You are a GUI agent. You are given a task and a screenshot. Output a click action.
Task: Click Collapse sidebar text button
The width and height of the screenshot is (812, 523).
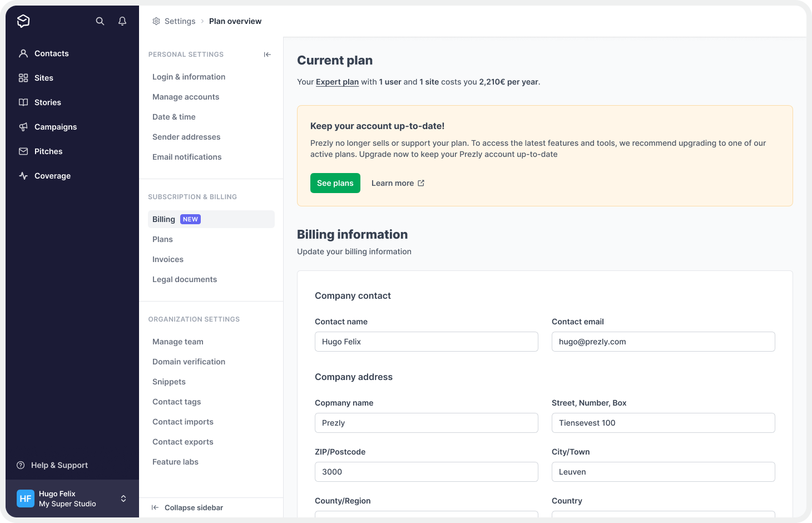click(194, 507)
